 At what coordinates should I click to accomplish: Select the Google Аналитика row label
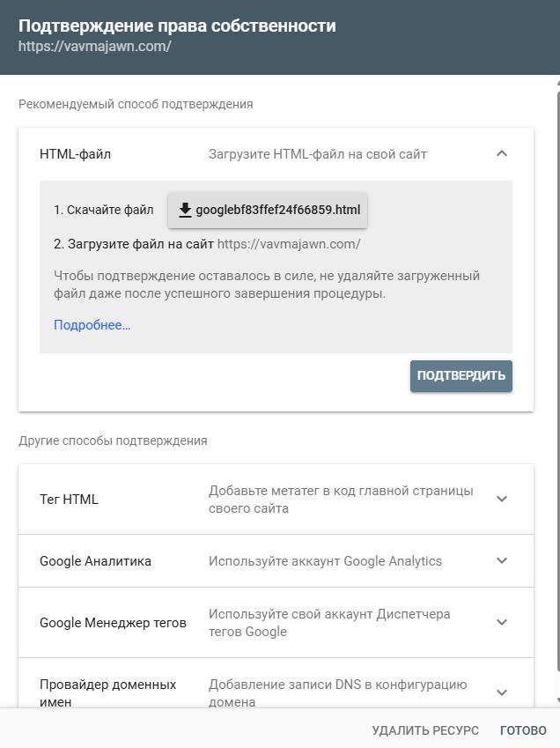point(95,561)
